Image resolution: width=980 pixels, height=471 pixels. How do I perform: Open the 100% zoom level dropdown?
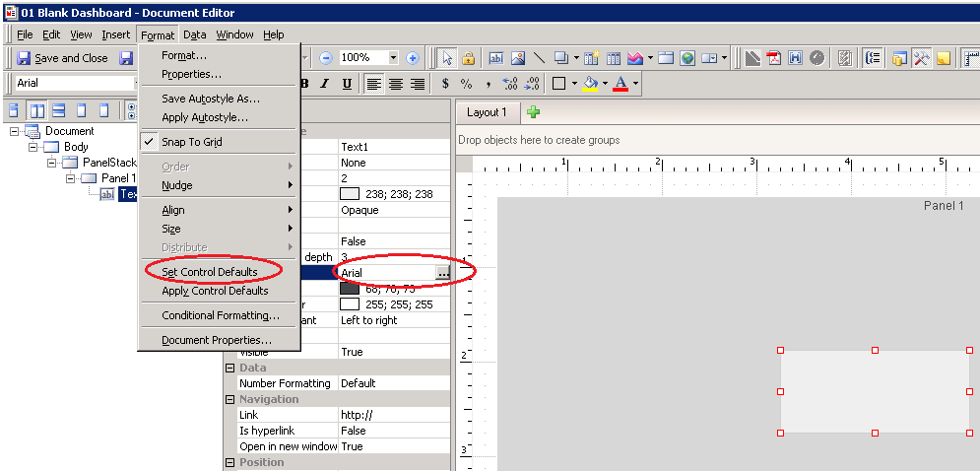point(393,58)
